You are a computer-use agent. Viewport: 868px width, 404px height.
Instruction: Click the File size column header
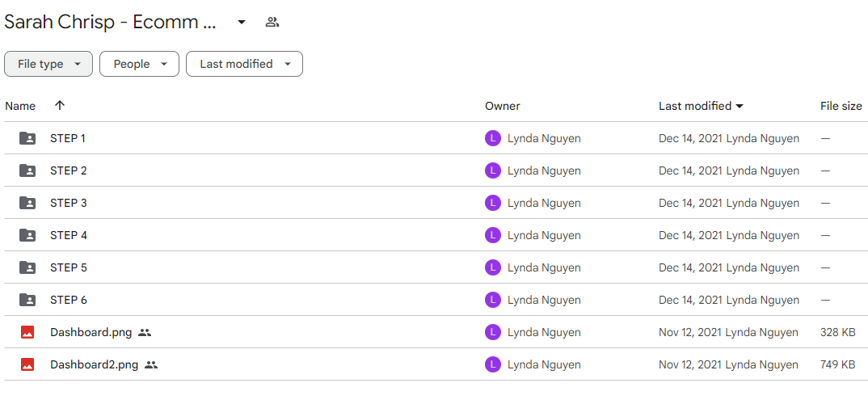pos(841,106)
